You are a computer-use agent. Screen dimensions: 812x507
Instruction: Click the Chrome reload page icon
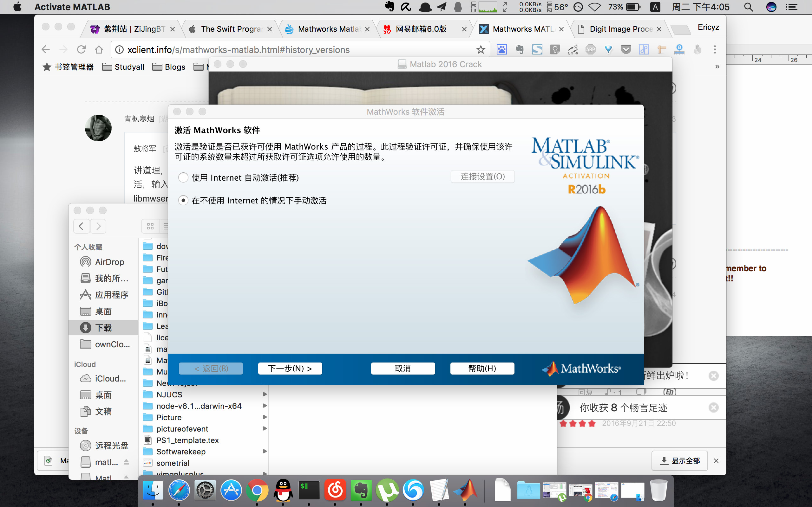point(81,50)
